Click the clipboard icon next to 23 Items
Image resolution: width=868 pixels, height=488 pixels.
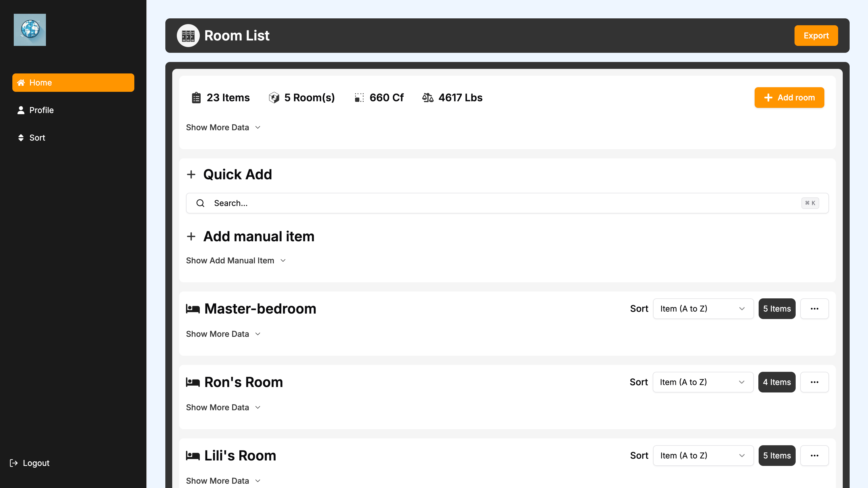coord(196,97)
